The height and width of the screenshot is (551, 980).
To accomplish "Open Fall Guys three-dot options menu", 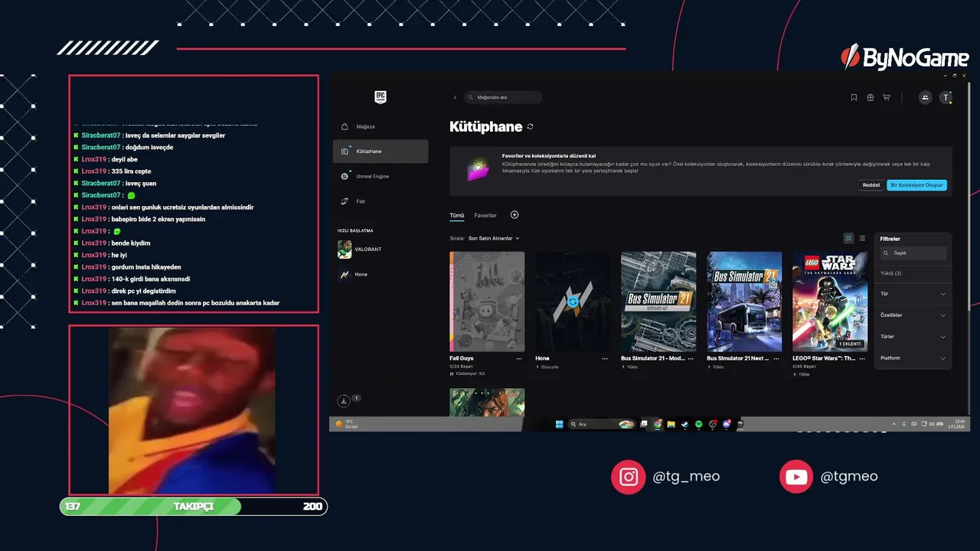I will 519,358.
